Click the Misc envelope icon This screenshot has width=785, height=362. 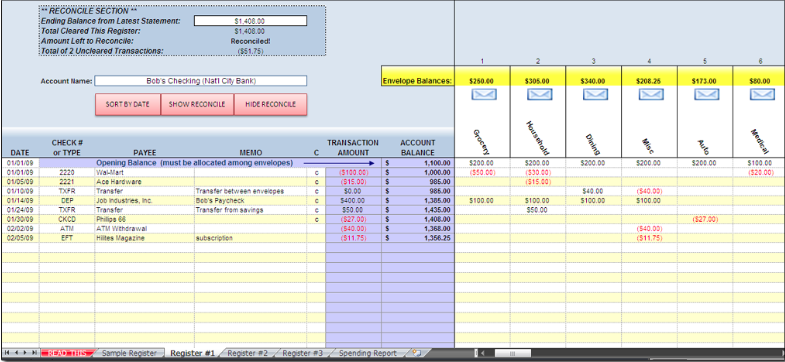[x=650, y=94]
